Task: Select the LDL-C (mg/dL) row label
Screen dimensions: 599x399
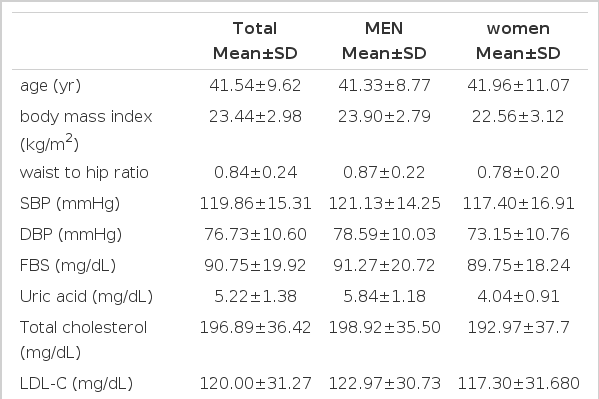Action: click(76, 383)
